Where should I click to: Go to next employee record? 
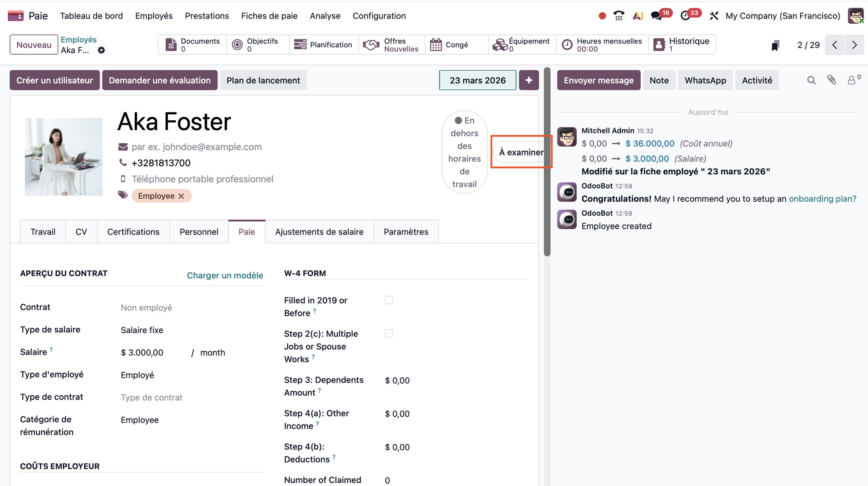[x=854, y=45]
